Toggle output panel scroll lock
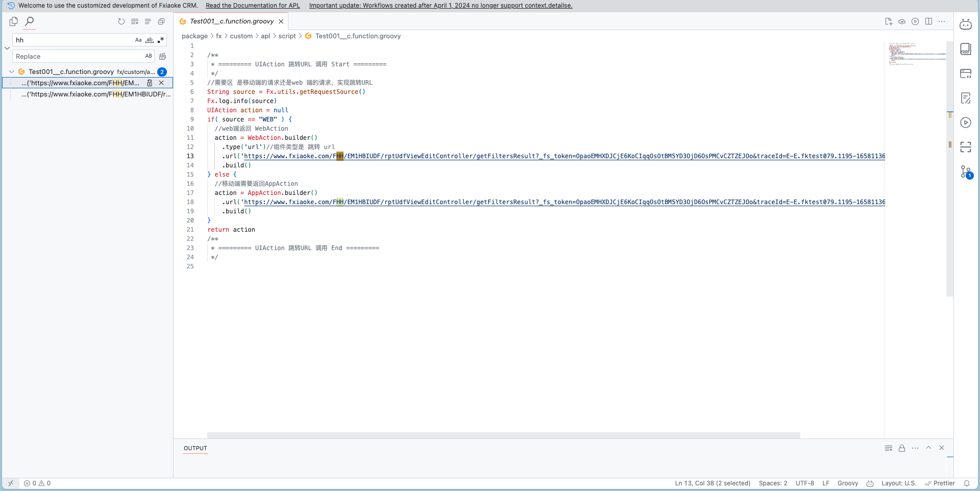Image resolution: width=980 pixels, height=491 pixels. coord(902,448)
